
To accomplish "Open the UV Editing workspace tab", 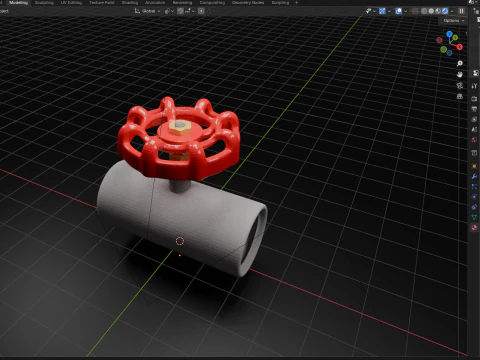I will [x=71, y=3].
